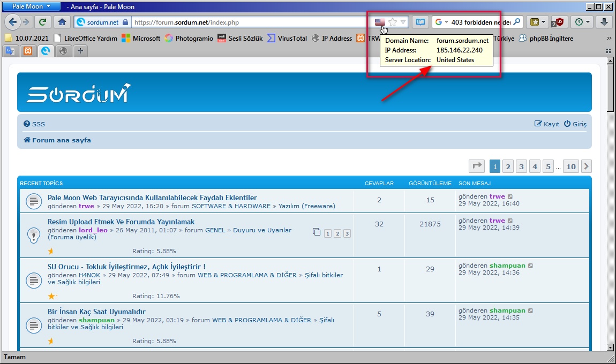This screenshot has height=364, width=616.
Task: Open the Downloads arrow button
Action: 604,22
